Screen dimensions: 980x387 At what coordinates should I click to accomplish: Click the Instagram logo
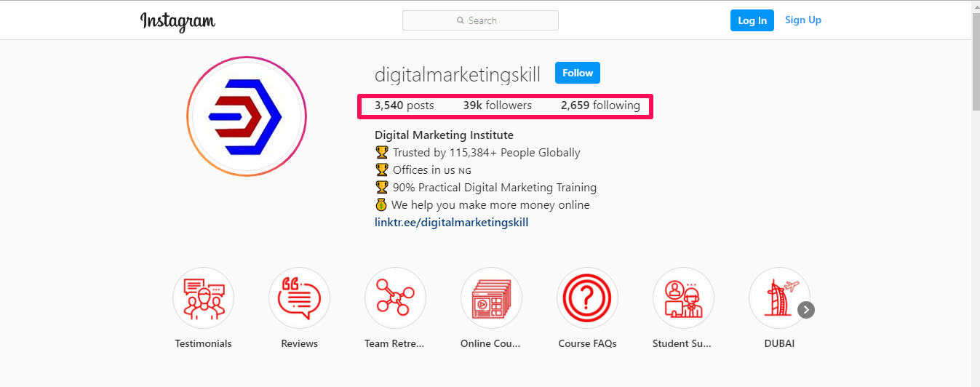tap(178, 22)
